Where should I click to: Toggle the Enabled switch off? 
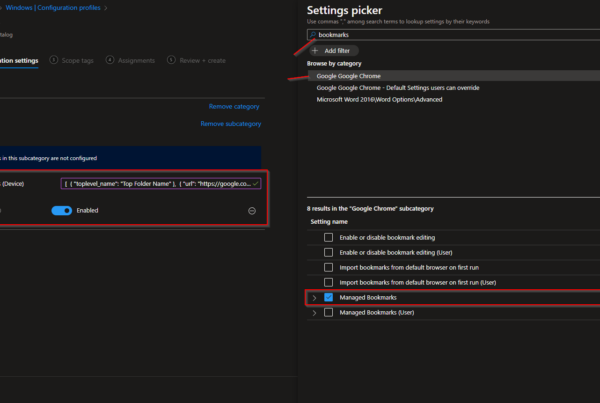click(63, 211)
